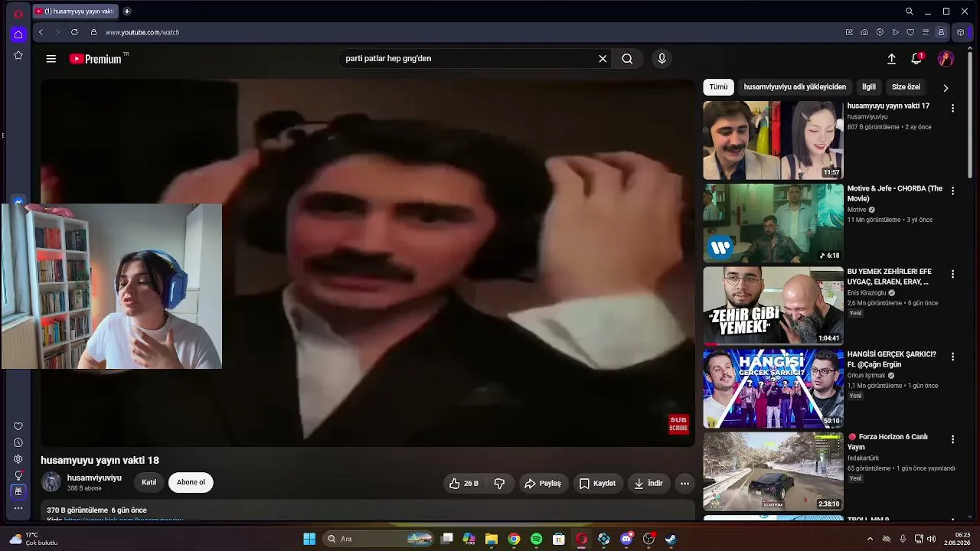Open the husamviyuviyu channel avatar
This screenshot has width=980, height=551.
click(51, 482)
